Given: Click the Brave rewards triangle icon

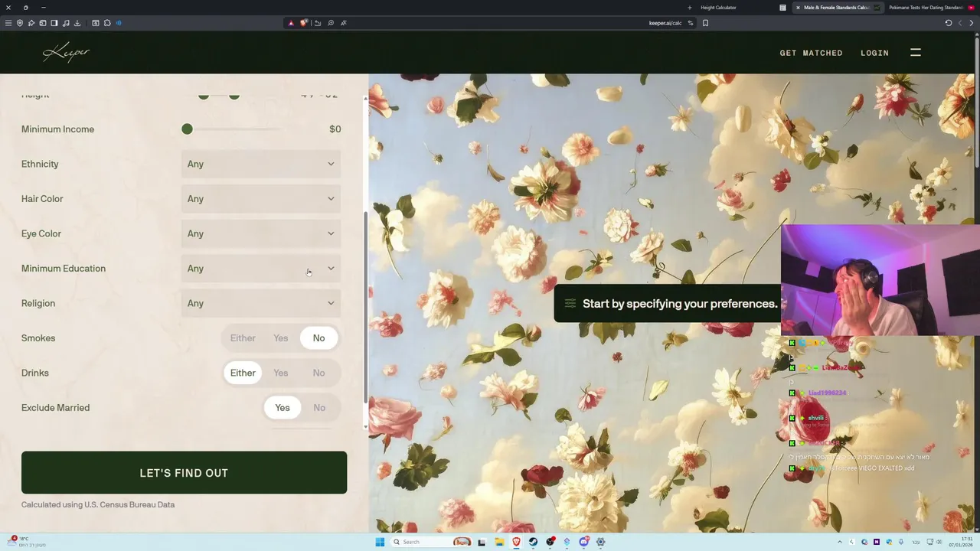Looking at the screenshot, I should point(291,23).
